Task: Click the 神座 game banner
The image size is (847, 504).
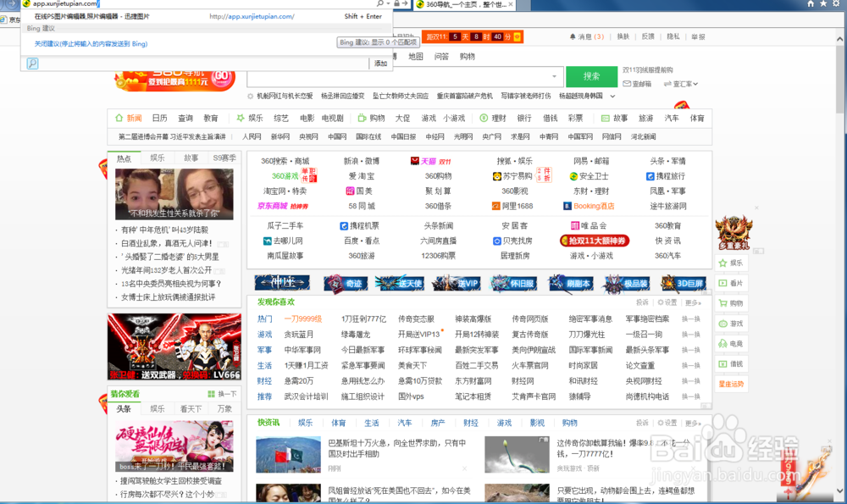Action: pos(282,283)
